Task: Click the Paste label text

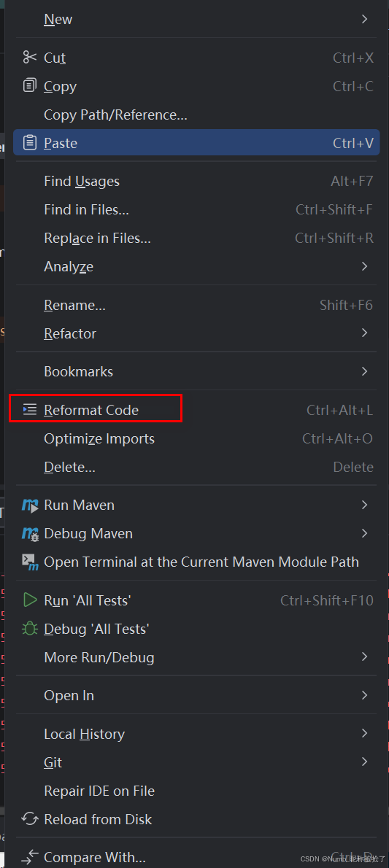Action: (61, 143)
